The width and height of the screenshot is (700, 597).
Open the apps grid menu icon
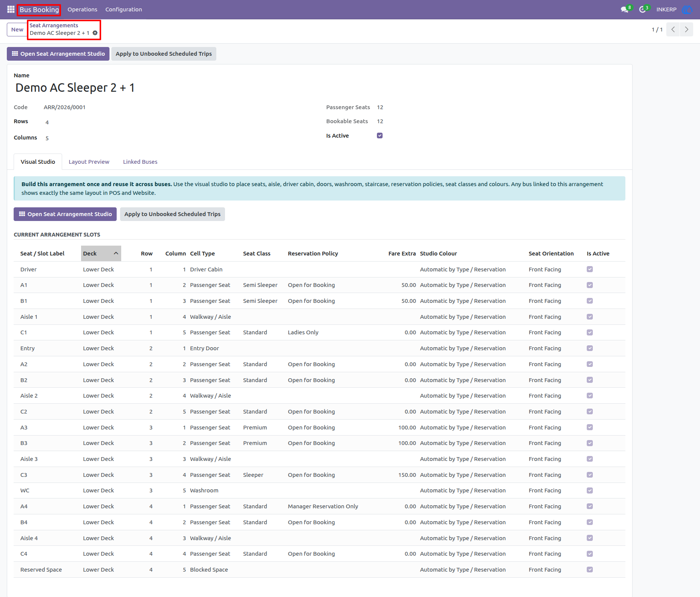11,9
